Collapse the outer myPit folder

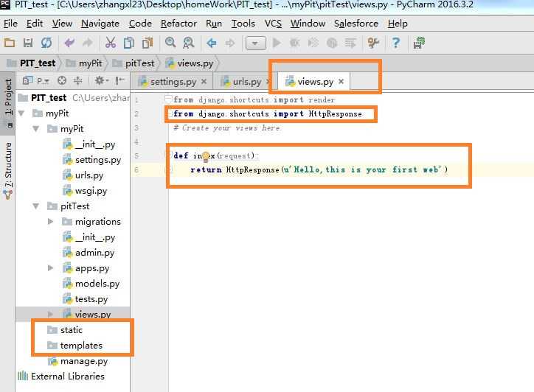click(x=21, y=113)
